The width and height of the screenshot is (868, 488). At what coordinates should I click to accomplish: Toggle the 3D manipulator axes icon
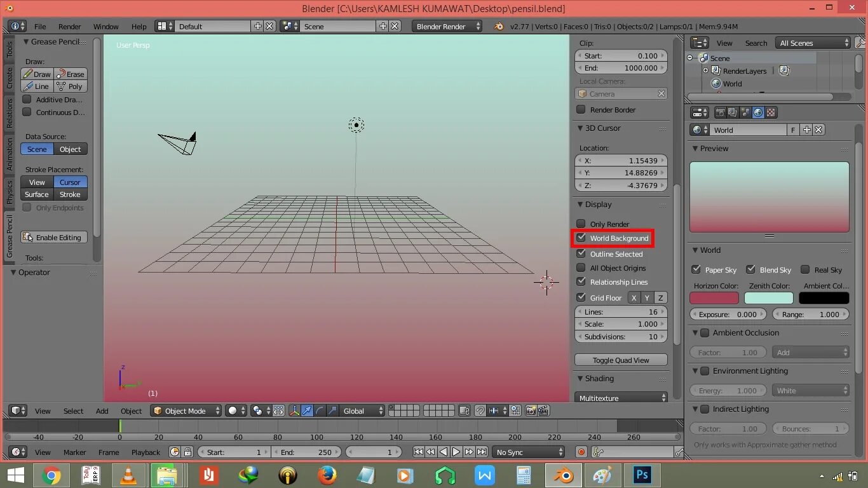[x=295, y=410]
